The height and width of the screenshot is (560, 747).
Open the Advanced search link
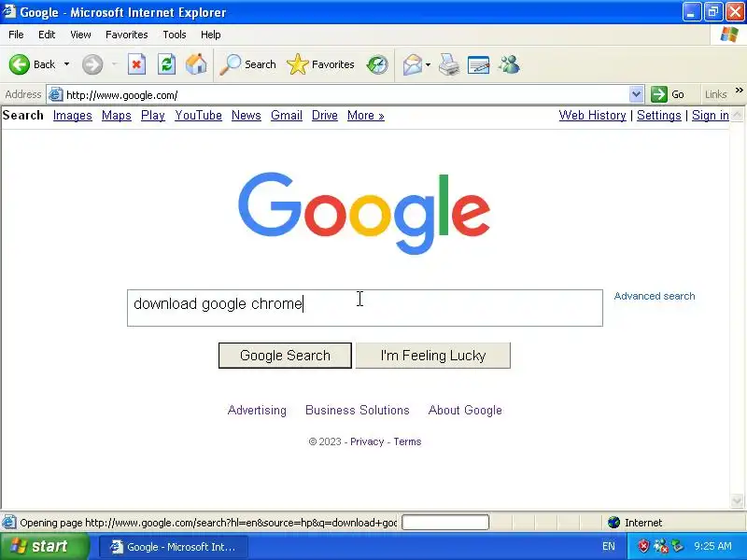coord(655,296)
